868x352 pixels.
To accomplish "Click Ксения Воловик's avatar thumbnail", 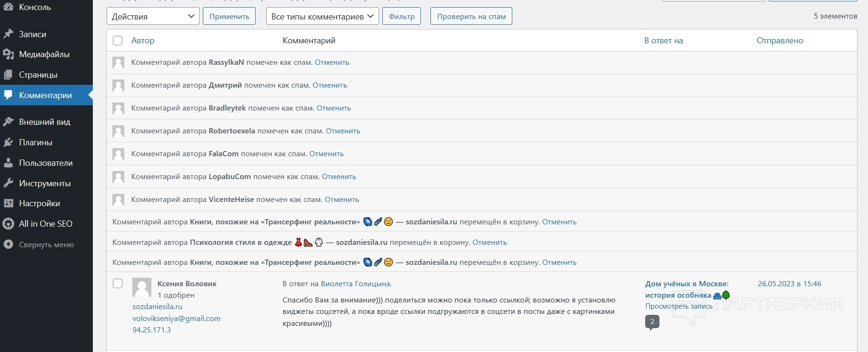I will coord(141,288).
